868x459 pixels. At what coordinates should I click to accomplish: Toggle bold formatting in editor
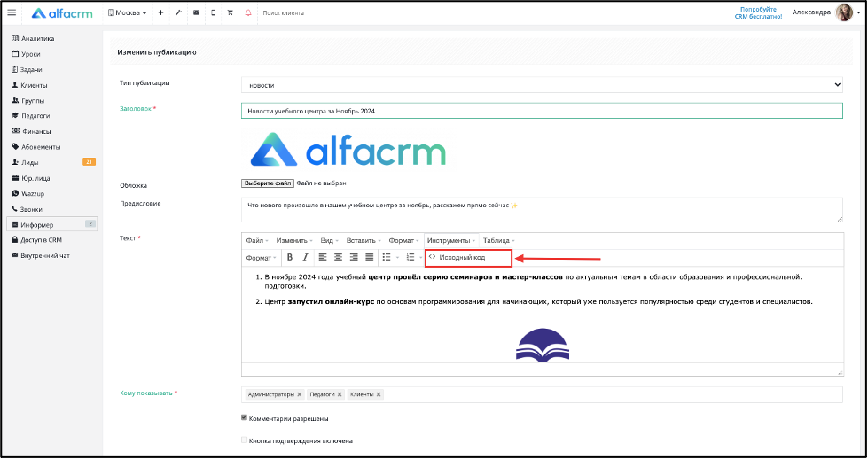[x=290, y=257]
